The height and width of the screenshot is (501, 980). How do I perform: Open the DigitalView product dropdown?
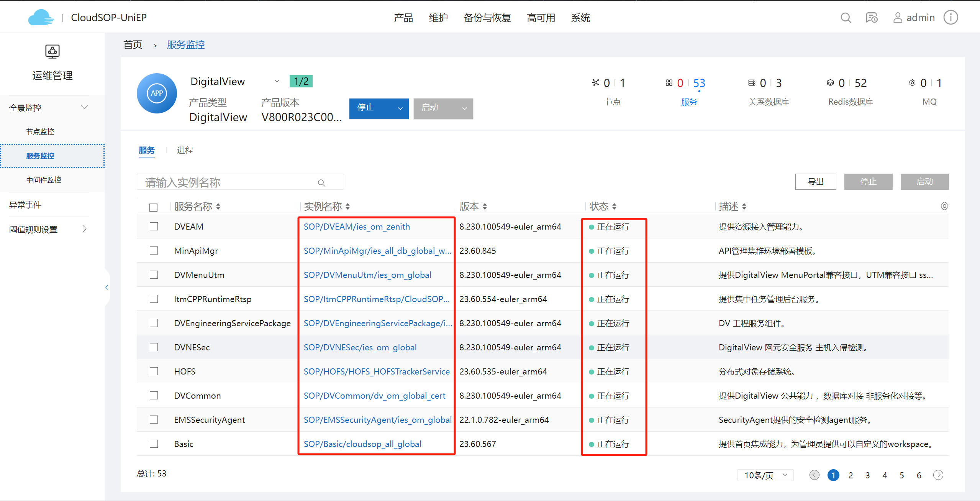[x=277, y=81]
